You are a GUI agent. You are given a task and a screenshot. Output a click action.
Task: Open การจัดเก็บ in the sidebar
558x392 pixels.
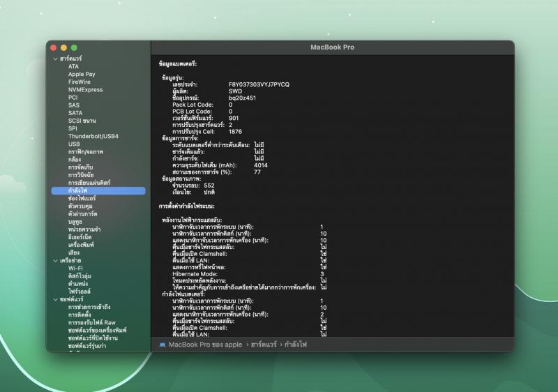[x=80, y=167]
